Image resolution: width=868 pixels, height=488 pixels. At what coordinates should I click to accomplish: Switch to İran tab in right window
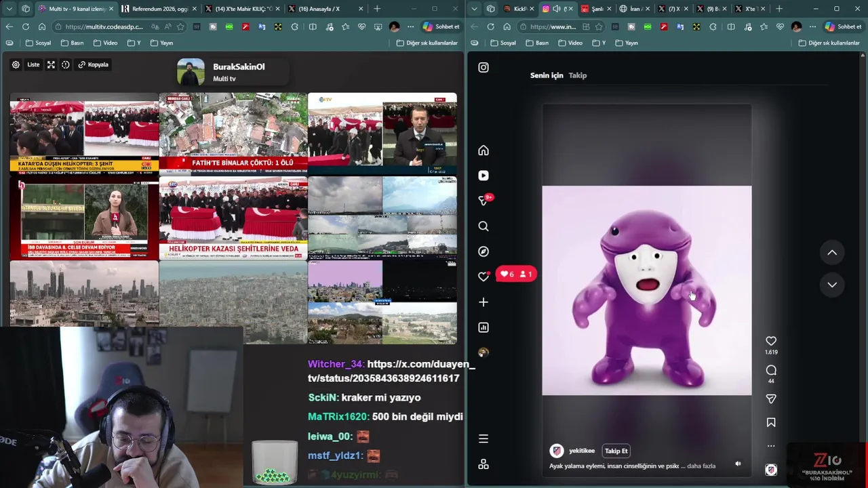pos(634,9)
